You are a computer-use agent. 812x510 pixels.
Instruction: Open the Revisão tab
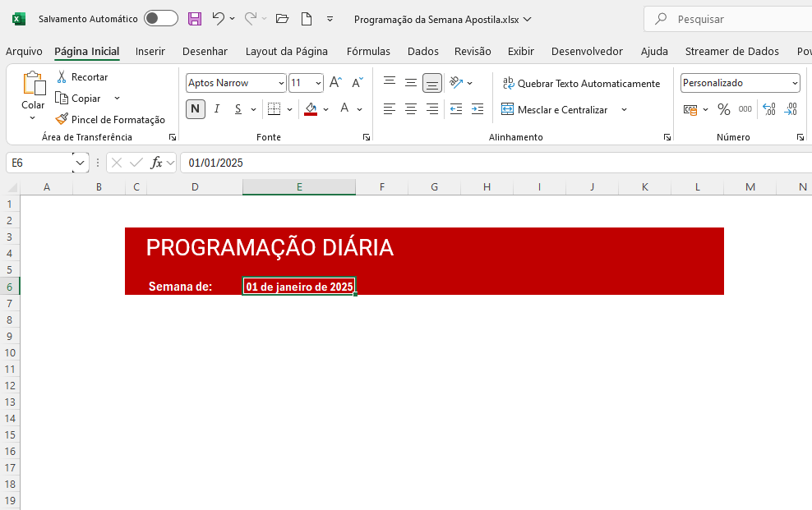pos(473,51)
